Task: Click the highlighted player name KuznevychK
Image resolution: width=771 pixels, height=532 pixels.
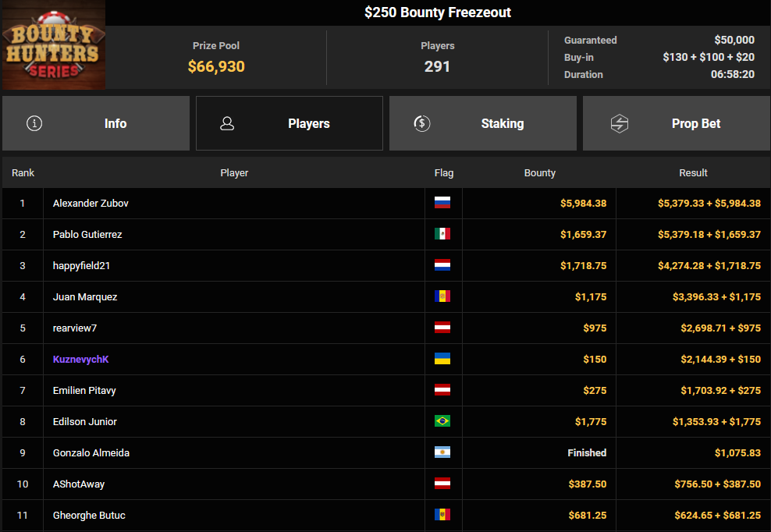Action: point(79,359)
